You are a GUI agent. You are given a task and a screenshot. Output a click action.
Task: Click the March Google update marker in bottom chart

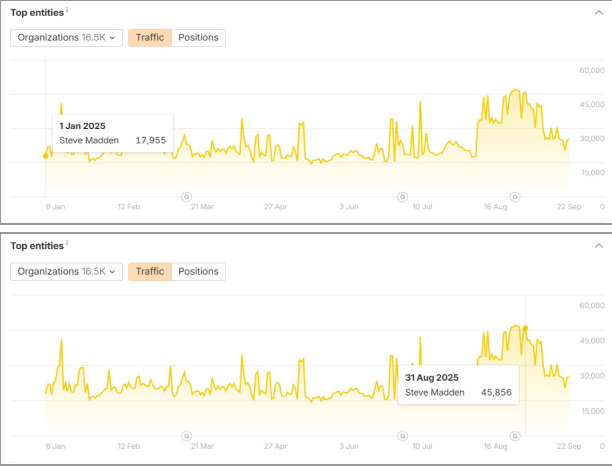(187, 435)
